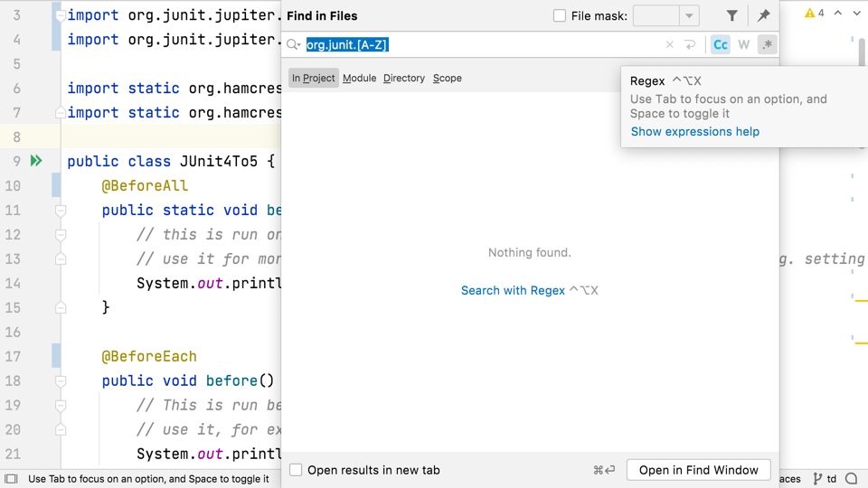Viewport: 868px width, 488px height.
Task: Switch to the Module scope tab
Action: [359, 78]
